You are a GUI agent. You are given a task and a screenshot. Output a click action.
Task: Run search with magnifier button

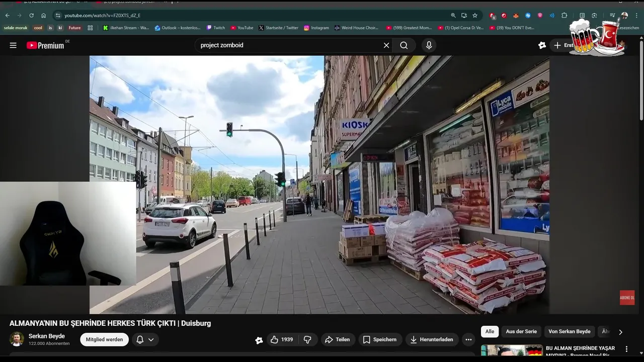pyautogui.click(x=404, y=45)
